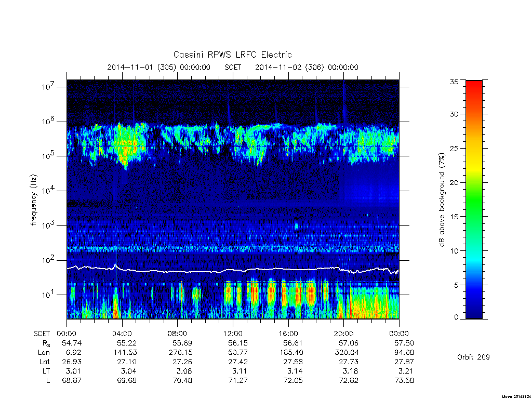The width and height of the screenshot is (532, 399).
Task: Click the red top of the color bar
Action: coord(474,83)
